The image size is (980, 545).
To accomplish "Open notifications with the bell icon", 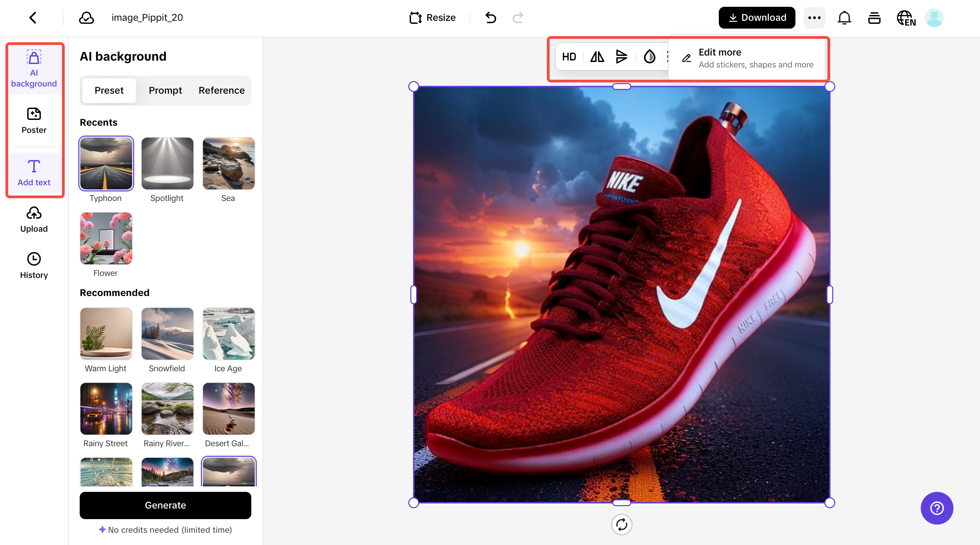I will tap(844, 17).
